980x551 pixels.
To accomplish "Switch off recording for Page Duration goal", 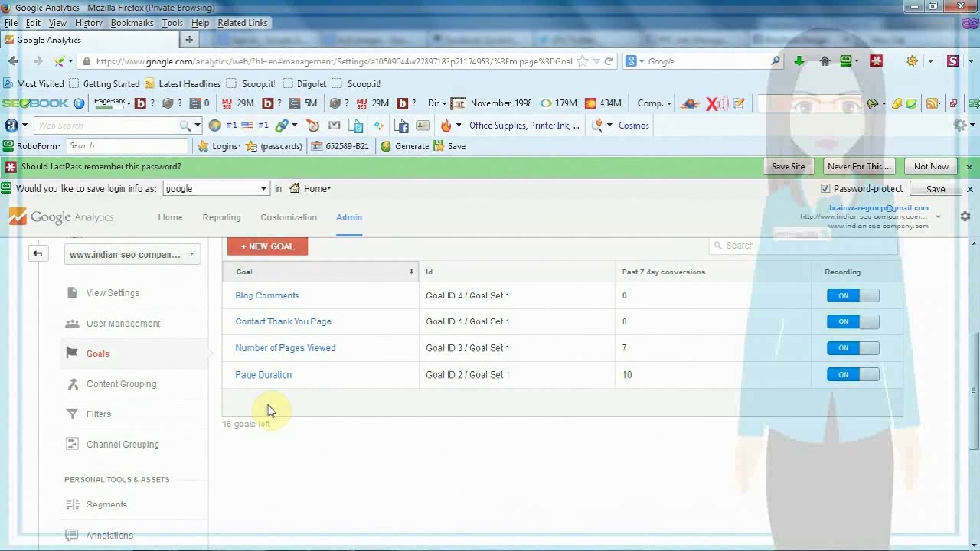I will 853,374.
